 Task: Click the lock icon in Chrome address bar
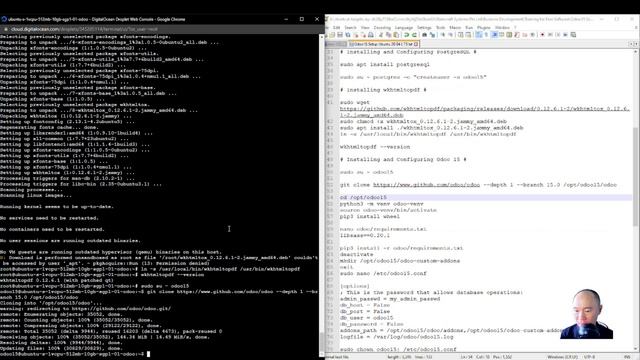(x=5, y=29)
